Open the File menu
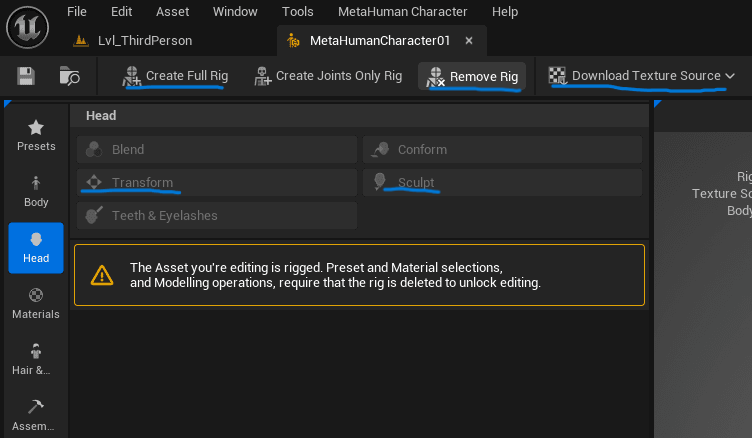The width and height of the screenshot is (752, 438). pos(77,12)
